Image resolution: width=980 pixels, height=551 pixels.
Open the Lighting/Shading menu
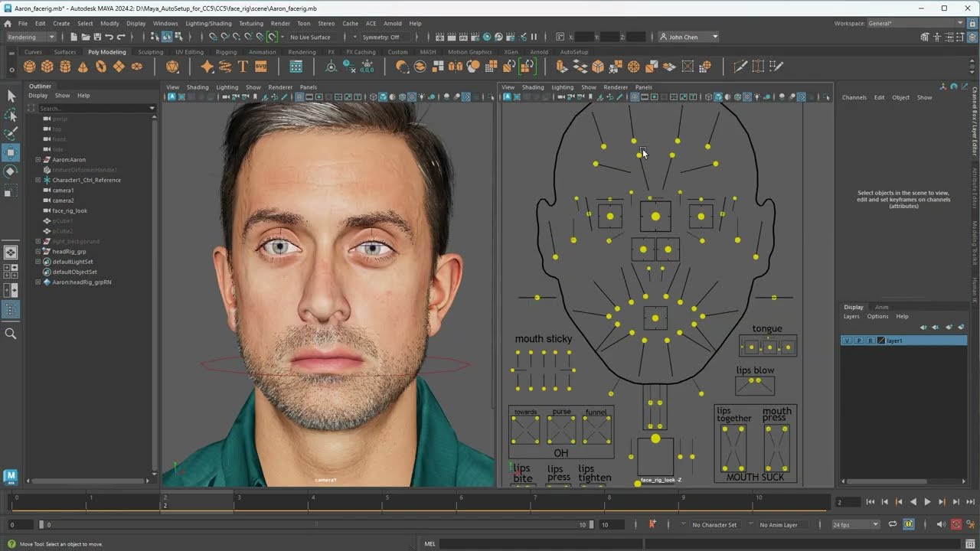point(208,24)
